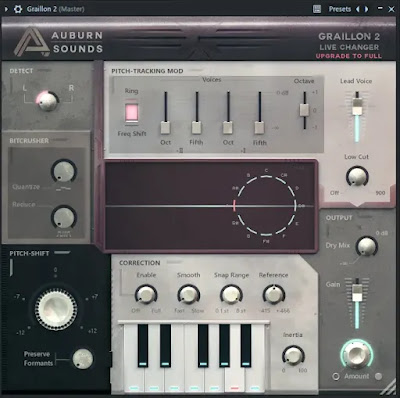
Task: Minimize the Graillon 2 plugin window
Action: tap(380, 9)
